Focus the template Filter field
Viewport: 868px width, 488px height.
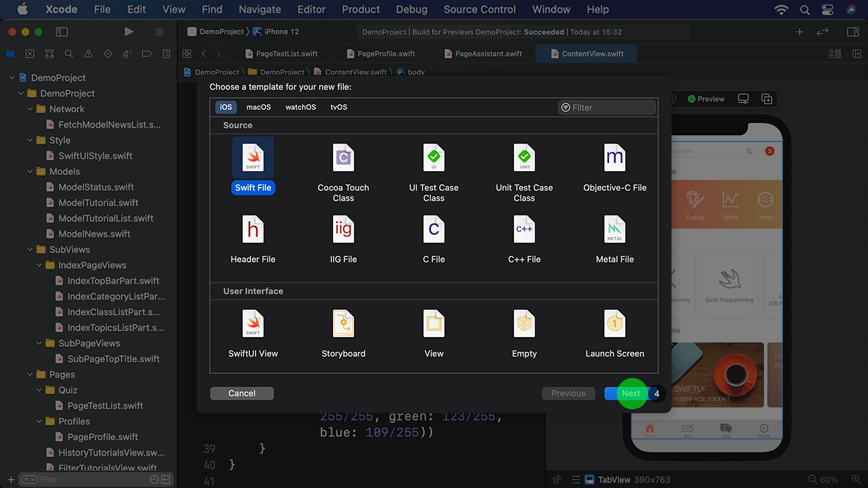[x=606, y=107]
